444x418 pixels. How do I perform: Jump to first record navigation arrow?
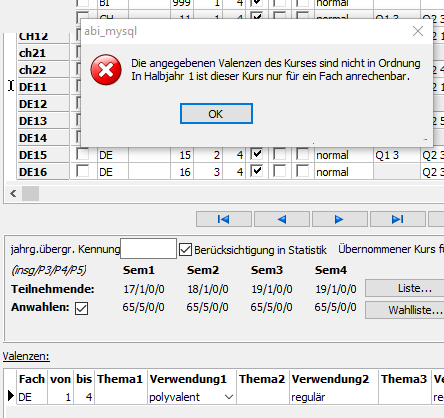pyautogui.click(x=224, y=219)
